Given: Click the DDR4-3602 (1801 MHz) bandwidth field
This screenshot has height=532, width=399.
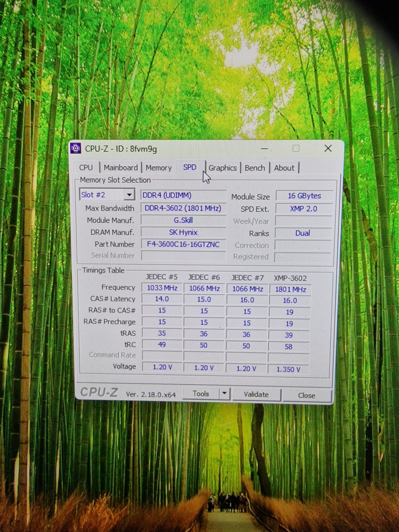Looking at the screenshot, I should (x=183, y=208).
